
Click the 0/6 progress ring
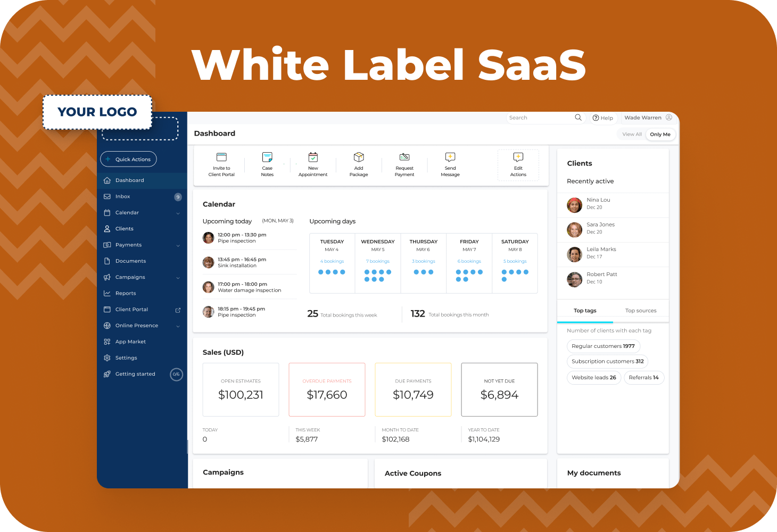coord(176,375)
